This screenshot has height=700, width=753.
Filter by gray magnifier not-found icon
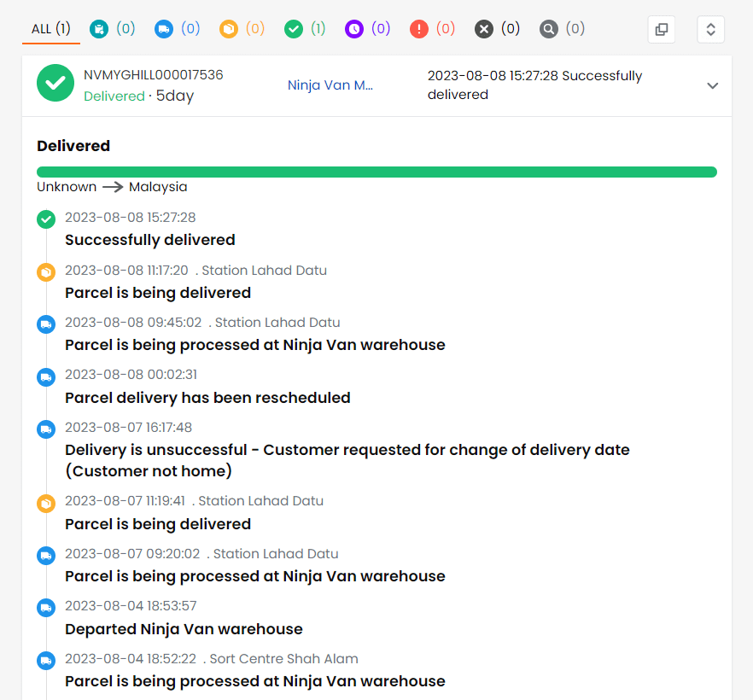(549, 29)
